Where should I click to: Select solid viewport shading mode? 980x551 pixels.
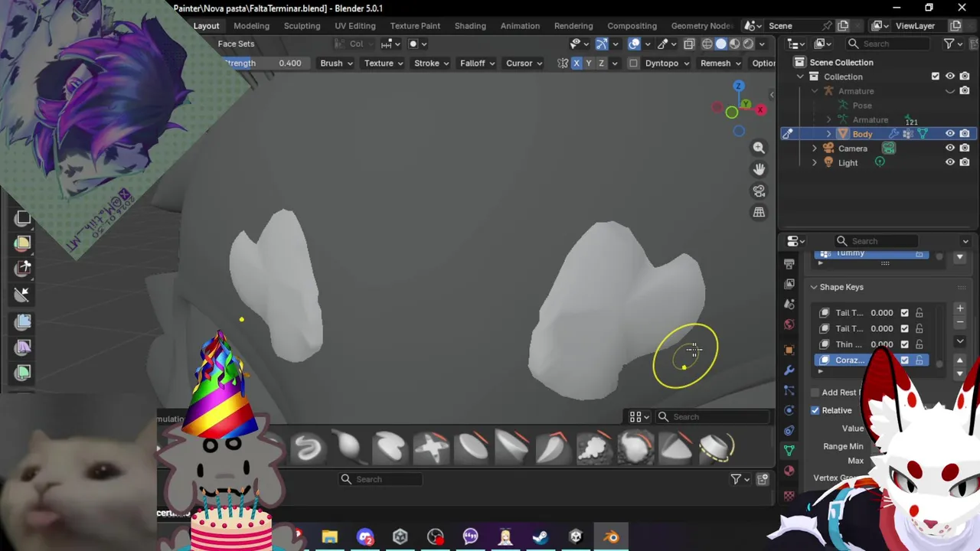click(720, 44)
